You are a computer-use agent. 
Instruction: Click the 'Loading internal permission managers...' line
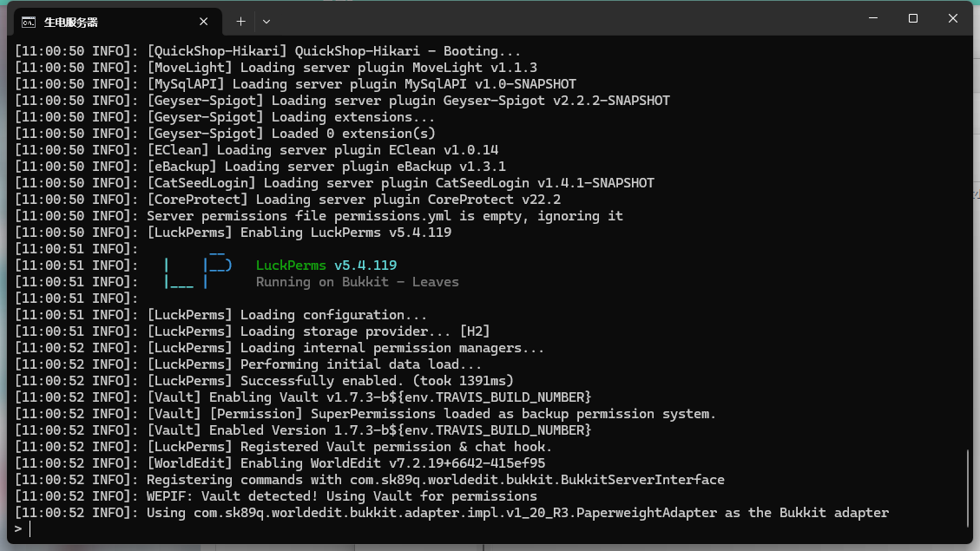(280, 348)
